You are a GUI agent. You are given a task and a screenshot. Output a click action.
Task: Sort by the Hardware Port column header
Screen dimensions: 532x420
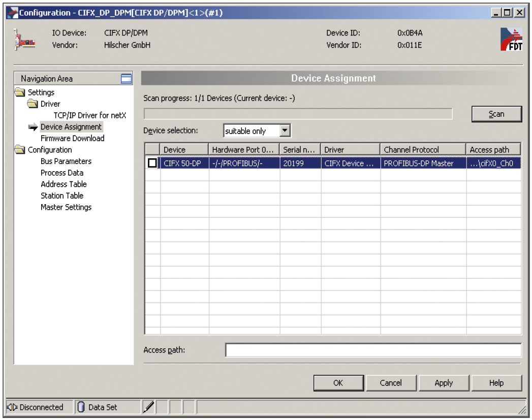point(244,149)
